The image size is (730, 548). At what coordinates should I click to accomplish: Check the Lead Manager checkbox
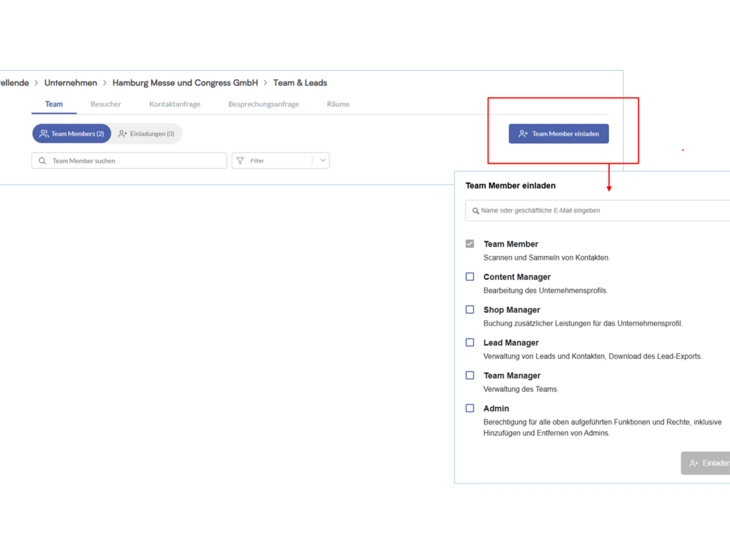pyautogui.click(x=470, y=343)
